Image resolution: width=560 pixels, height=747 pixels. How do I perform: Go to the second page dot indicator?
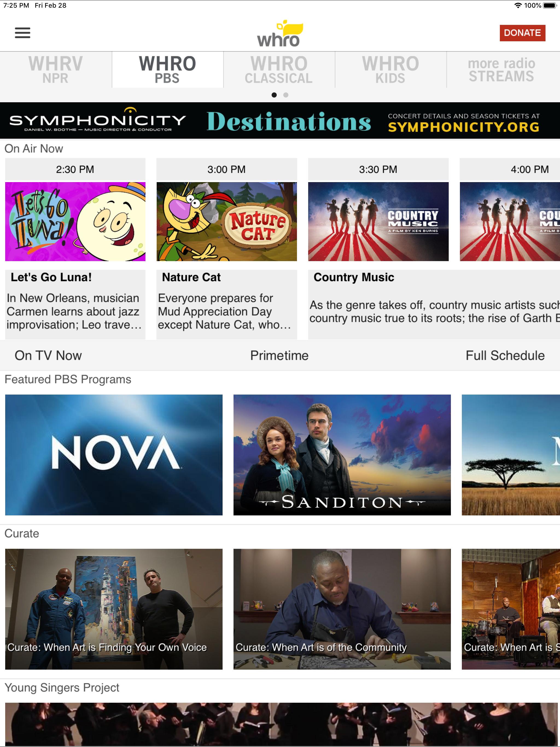coord(286,95)
